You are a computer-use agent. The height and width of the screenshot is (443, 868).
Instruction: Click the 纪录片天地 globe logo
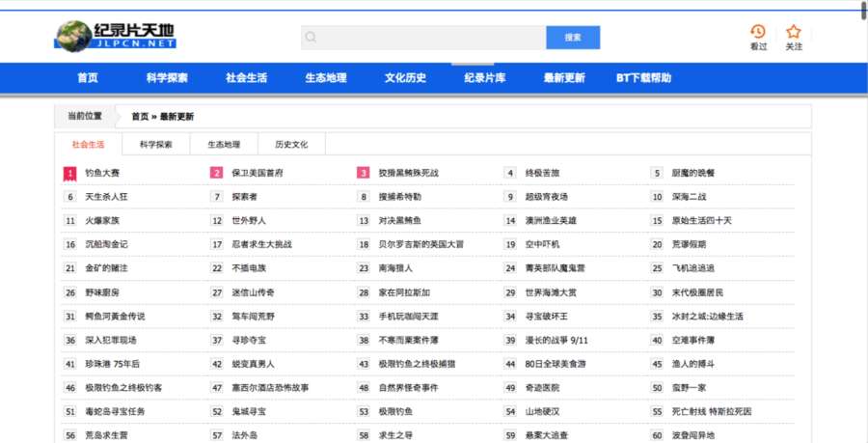pos(115,37)
